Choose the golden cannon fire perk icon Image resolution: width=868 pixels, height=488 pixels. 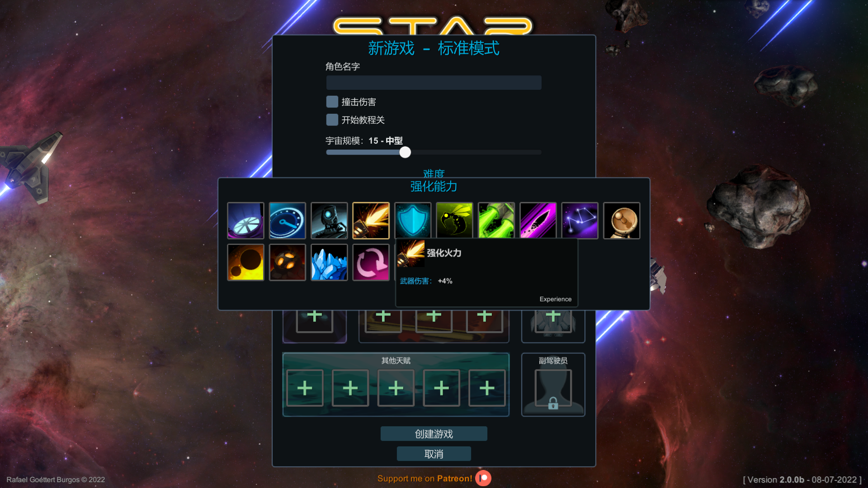tap(371, 221)
